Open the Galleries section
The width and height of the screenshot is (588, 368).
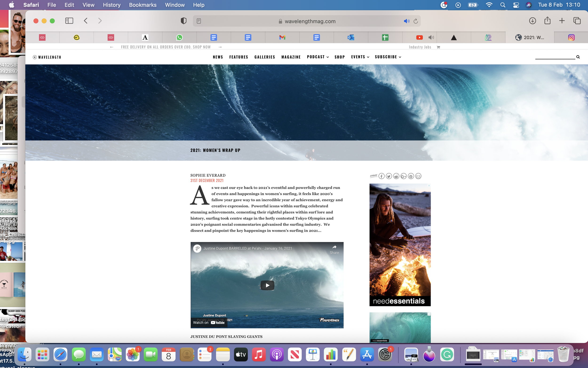(264, 57)
